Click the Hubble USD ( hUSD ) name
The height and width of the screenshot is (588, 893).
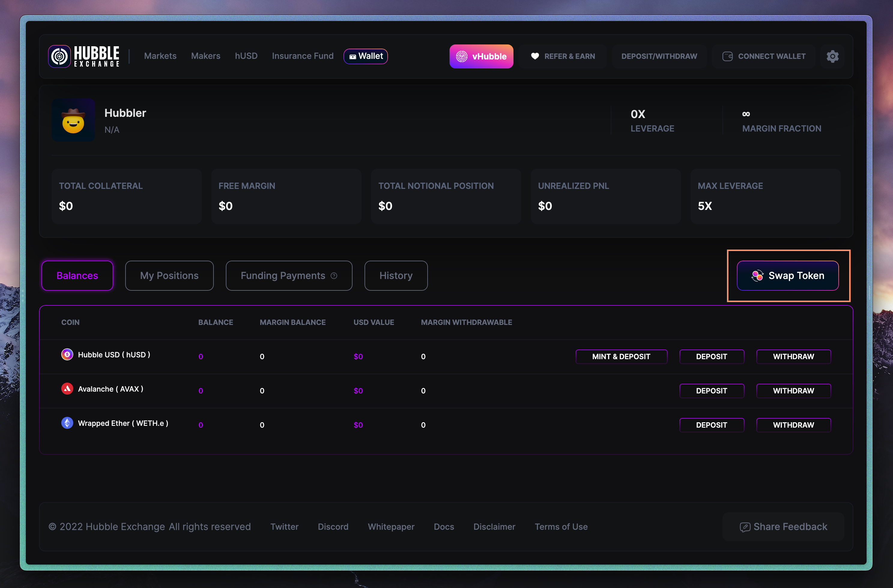click(x=114, y=355)
